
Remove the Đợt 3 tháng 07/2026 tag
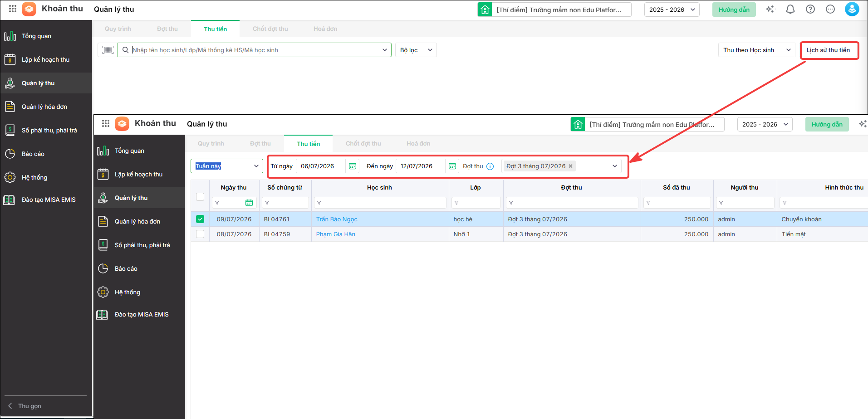[570, 166]
